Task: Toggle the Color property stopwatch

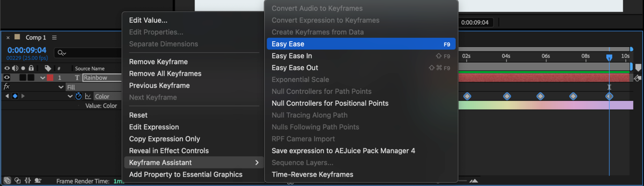Action: pos(78,96)
